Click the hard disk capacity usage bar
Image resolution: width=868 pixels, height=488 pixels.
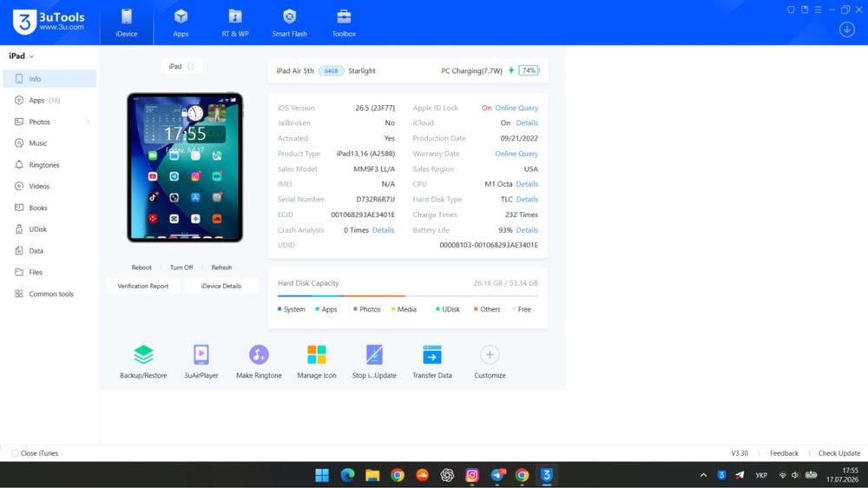pos(407,296)
